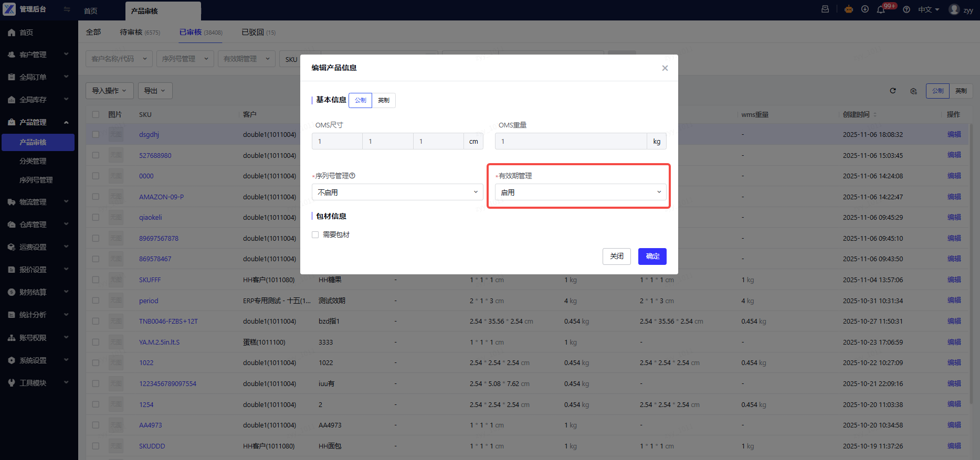This screenshot has width=980, height=460.
Task: Click the 系统设置 gear icon in the sidebar
Action: tap(12, 360)
